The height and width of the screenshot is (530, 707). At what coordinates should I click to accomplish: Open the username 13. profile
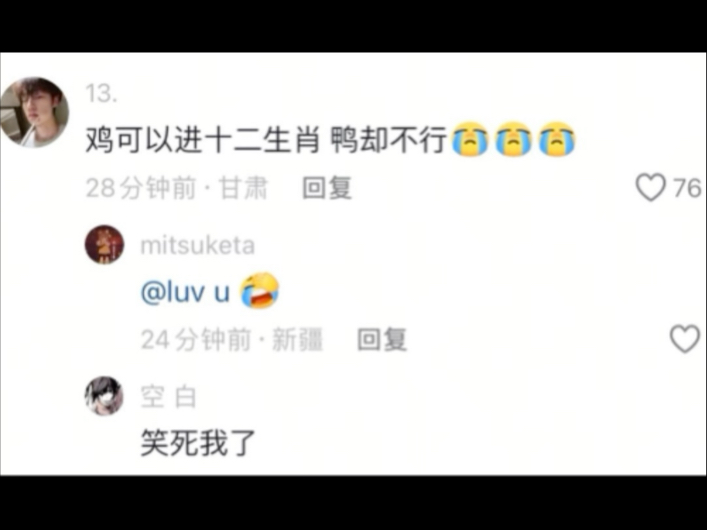click(101, 94)
